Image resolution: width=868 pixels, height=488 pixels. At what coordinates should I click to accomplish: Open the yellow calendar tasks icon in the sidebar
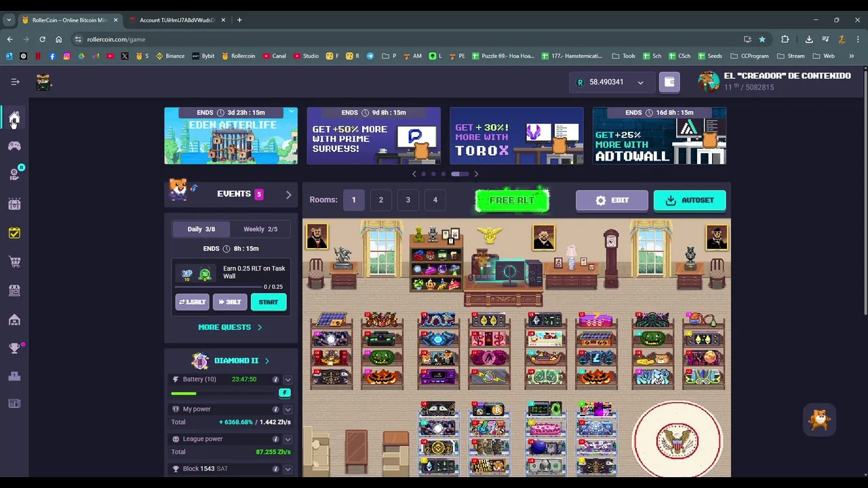[14, 232]
